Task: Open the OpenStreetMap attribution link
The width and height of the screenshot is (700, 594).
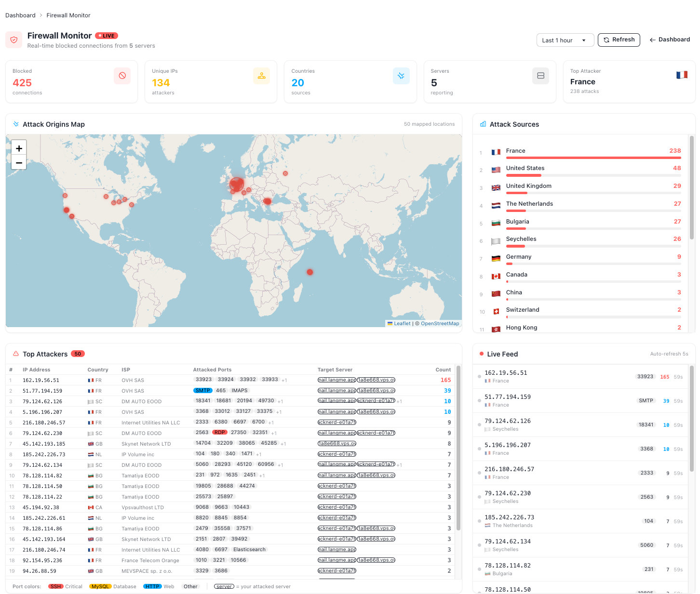Action: coord(440,323)
